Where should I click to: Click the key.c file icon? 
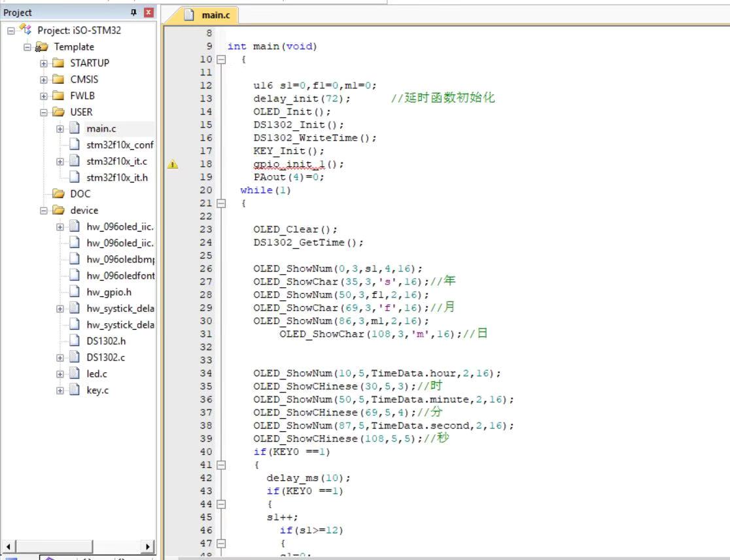(75, 390)
